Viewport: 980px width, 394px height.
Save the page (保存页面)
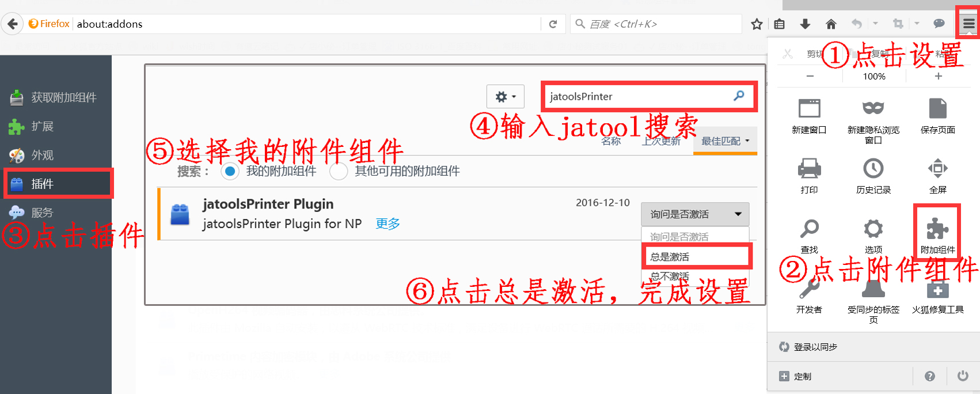tap(938, 116)
